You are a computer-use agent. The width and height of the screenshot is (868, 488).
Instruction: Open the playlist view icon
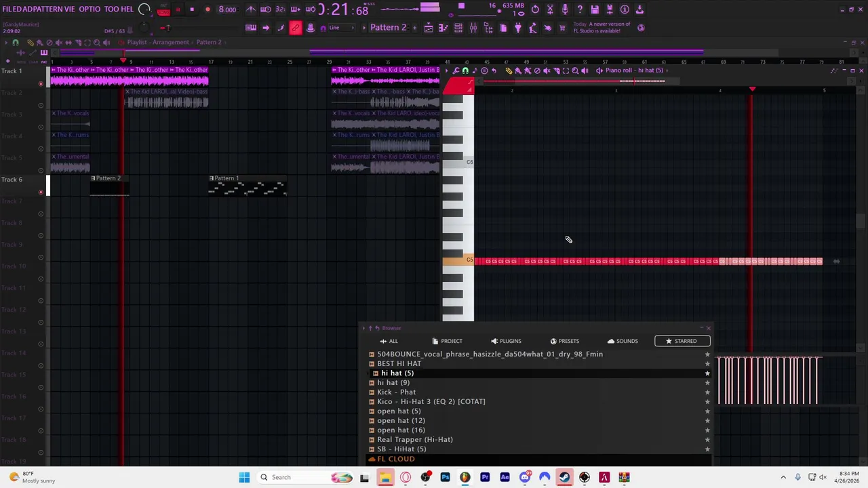click(x=429, y=28)
